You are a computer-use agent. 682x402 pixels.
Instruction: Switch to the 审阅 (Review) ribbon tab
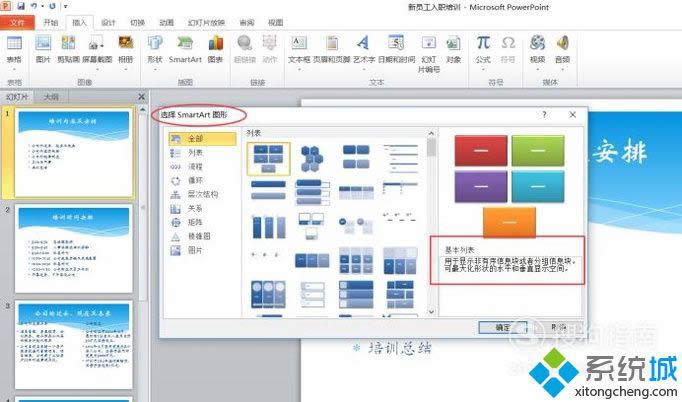(x=247, y=23)
